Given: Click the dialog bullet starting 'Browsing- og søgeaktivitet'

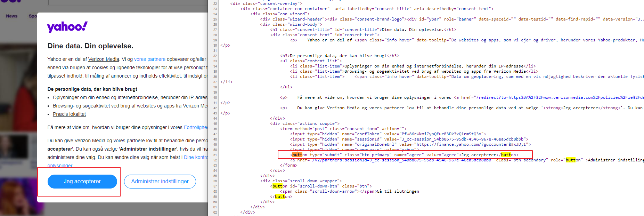Looking at the screenshot, I should coord(130,106).
